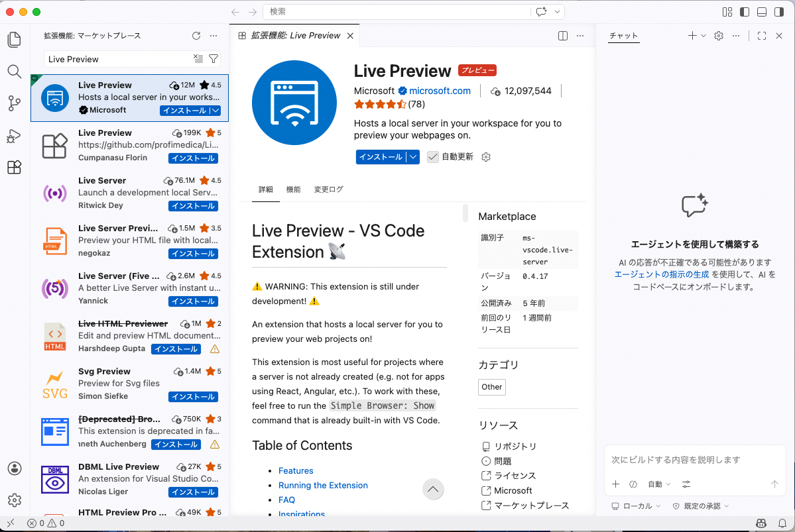Expand dropdown next to new chat plus
795x532 pixels.
[703, 36]
